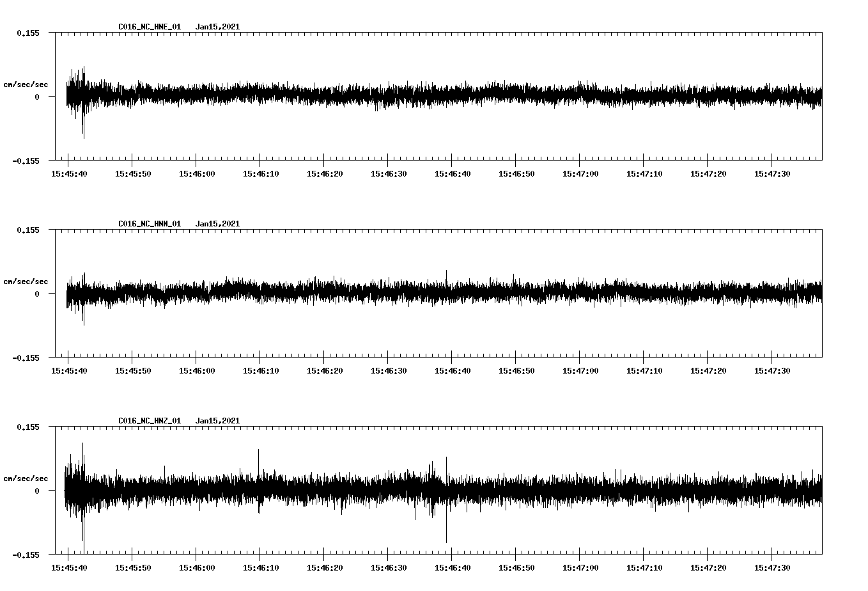Viewport: 868px width, 591px height.
Task: Select the C016_NC_HNN_01 channel label
Action: pyautogui.click(x=148, y=223)
